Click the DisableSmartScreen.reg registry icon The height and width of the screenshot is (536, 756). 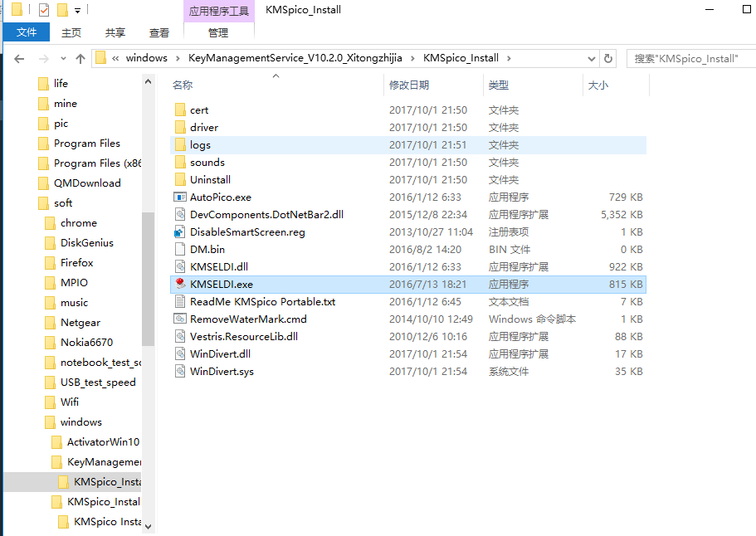[180, 231]
